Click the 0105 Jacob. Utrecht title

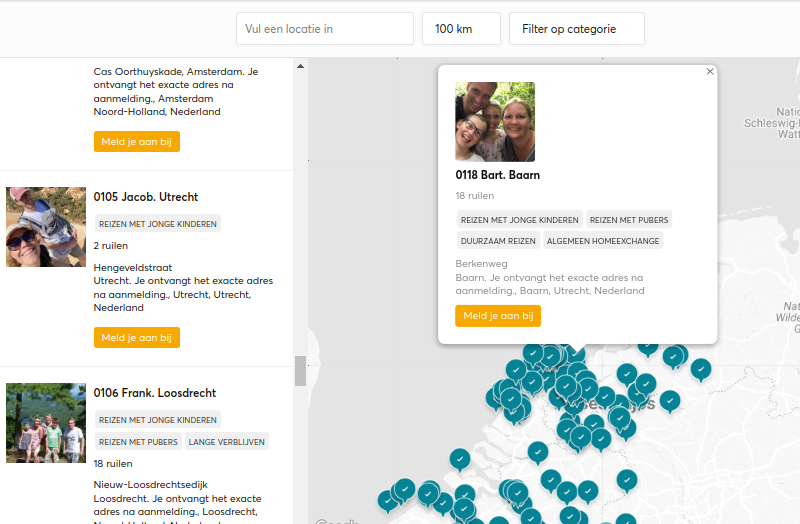[x=145, y=197]
